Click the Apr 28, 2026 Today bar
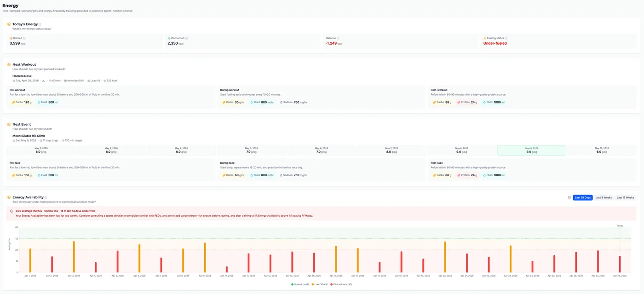 (620, 264)
